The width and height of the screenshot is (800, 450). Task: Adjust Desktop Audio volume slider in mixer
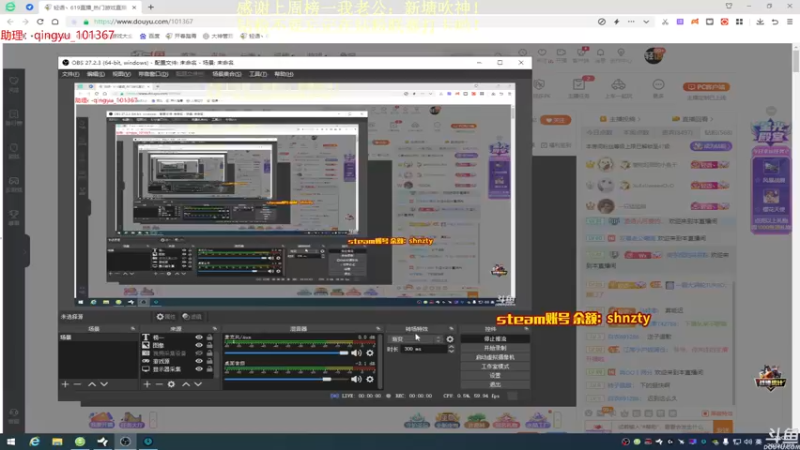(286, 379)
